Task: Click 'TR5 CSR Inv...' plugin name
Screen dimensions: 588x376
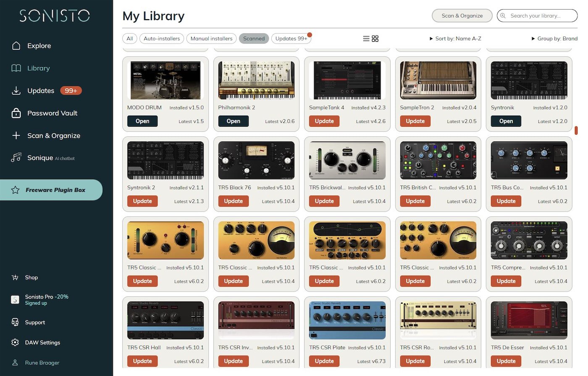Action: 235,347
